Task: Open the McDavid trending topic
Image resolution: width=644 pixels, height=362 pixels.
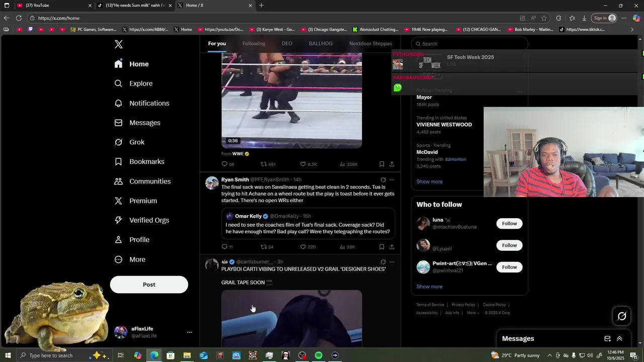Action: [427, 152]
